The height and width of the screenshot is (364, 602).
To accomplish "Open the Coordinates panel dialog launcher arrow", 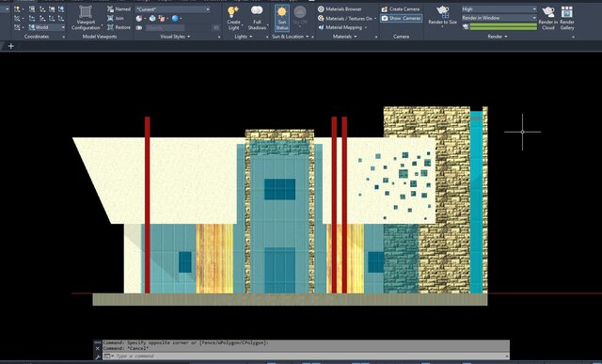I will click(x=63, y=37).
